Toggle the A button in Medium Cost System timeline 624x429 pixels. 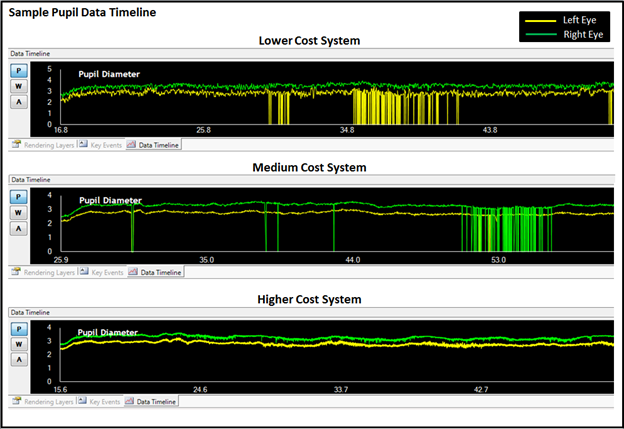click(x=18, y=228)
